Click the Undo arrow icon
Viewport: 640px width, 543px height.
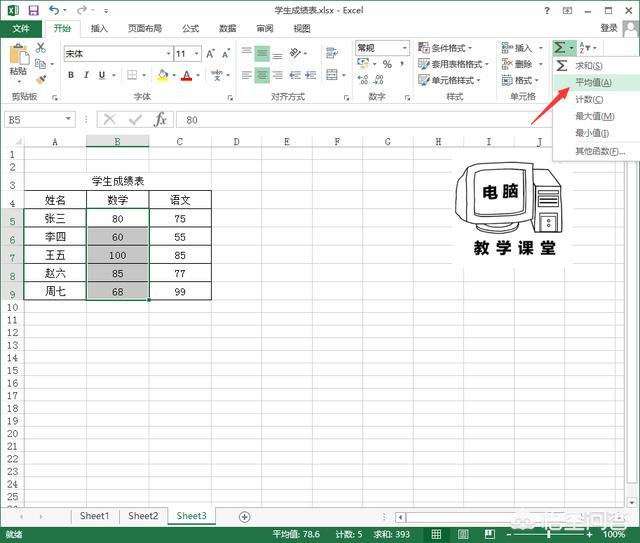coord(52,10)
